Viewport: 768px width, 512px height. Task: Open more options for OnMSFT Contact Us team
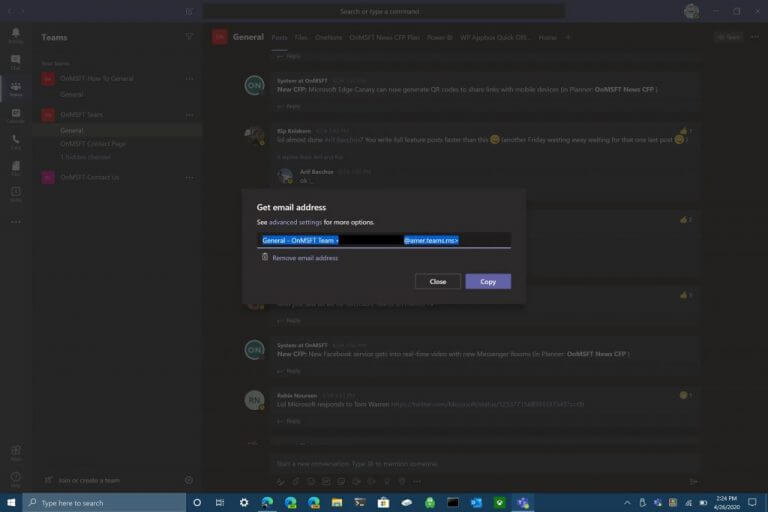tap(190, 177)
